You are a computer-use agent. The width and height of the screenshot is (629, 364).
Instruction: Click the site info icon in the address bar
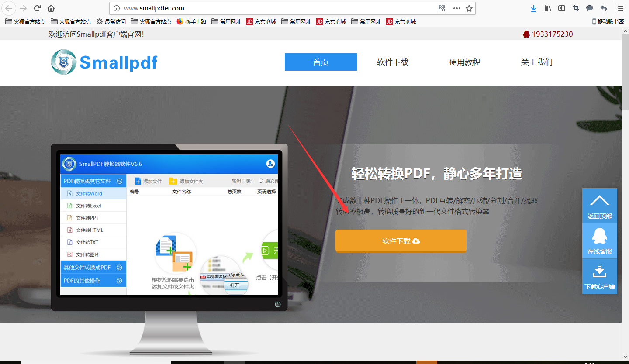tap(117, 8)
